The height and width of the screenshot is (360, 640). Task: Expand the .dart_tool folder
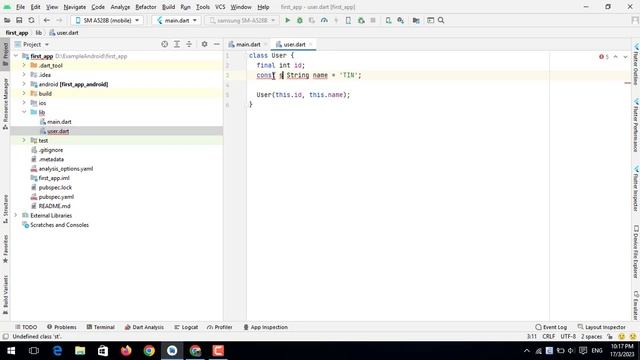24,65
